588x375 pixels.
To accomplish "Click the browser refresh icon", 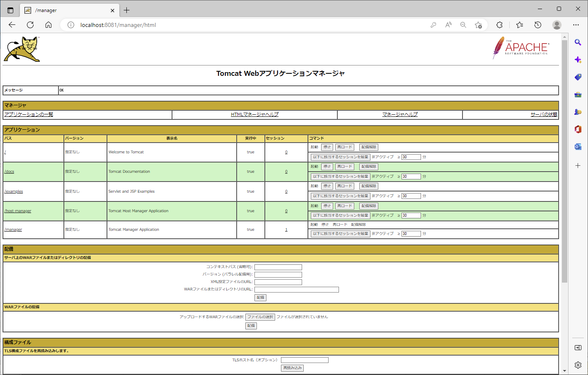I will tap(30, 25).
